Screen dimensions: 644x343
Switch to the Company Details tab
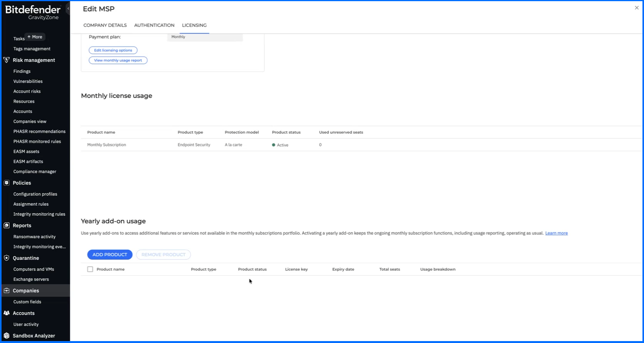click(105, 25)
